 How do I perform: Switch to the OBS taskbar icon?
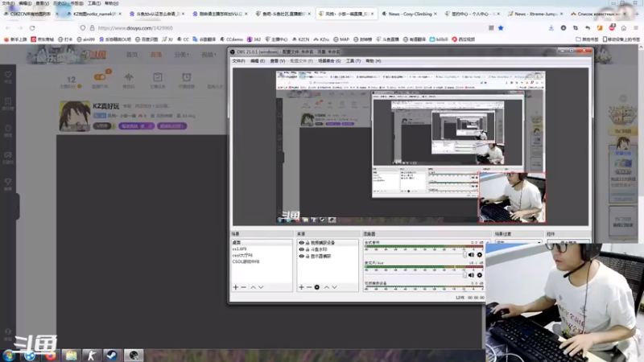pyautogui.click(x=134, y=356)
